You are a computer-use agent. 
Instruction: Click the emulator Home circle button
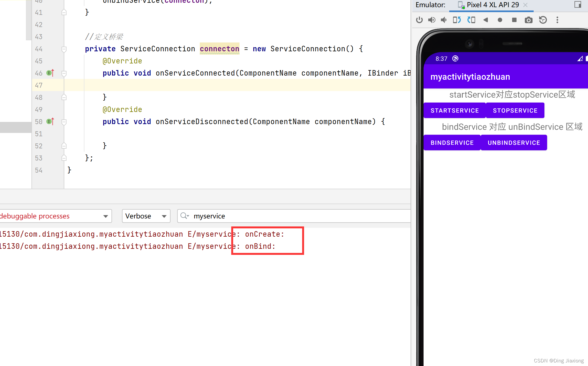click(x=500, y=20)
